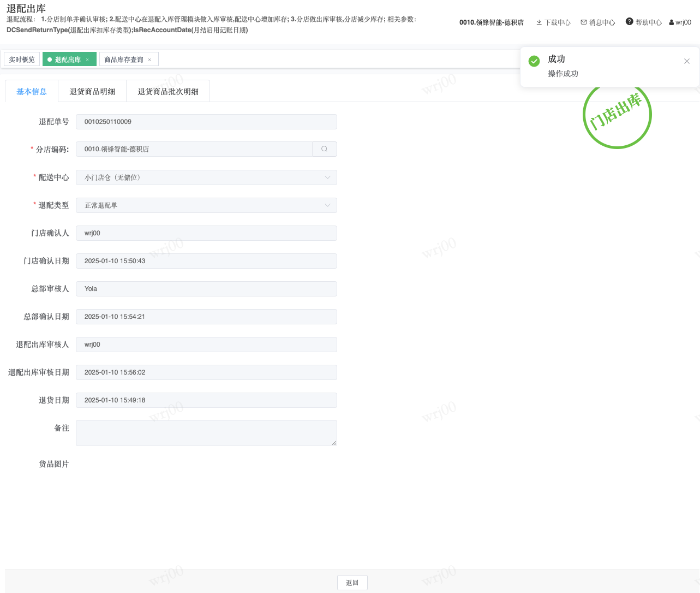
Task: Click the 分店编码 input field
Action: 194,149
